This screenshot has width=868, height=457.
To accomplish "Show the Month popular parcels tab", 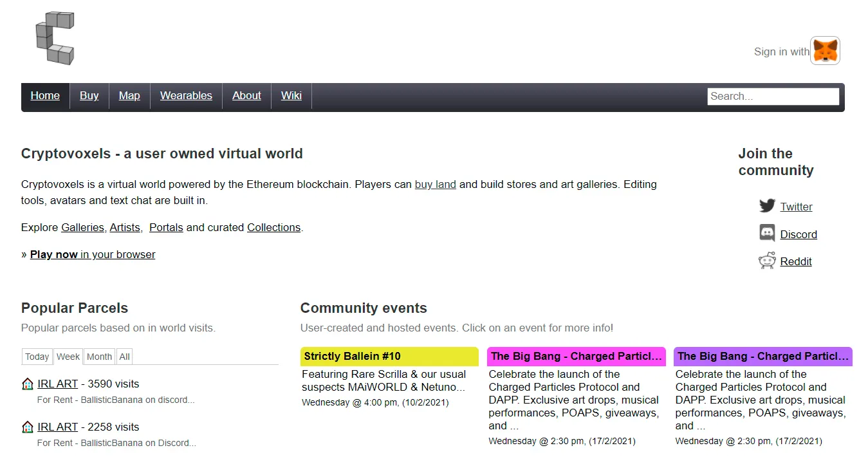I will (99, 357).
